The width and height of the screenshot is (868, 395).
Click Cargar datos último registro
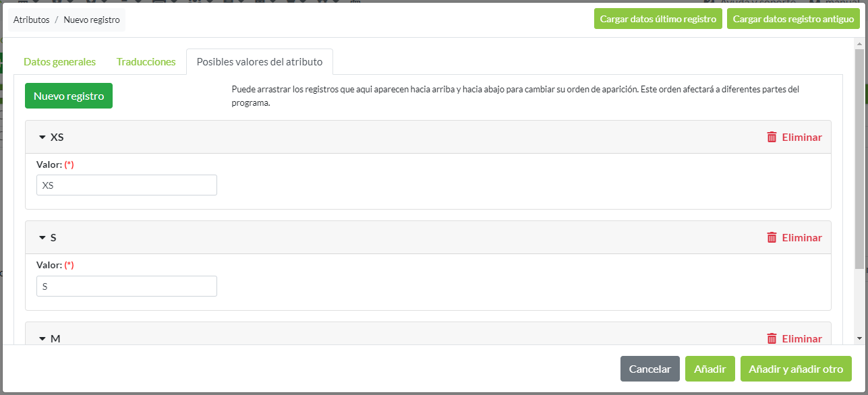[x=658, y=19]
